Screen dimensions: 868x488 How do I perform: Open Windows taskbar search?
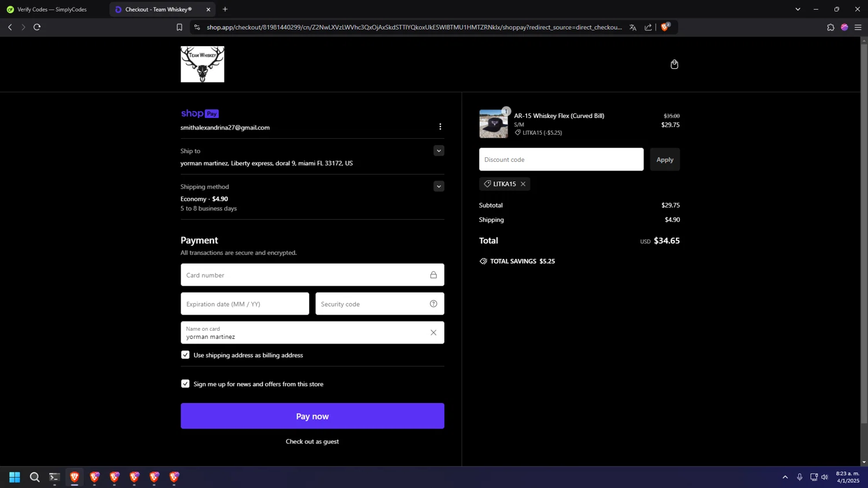(x=35, y=477)
